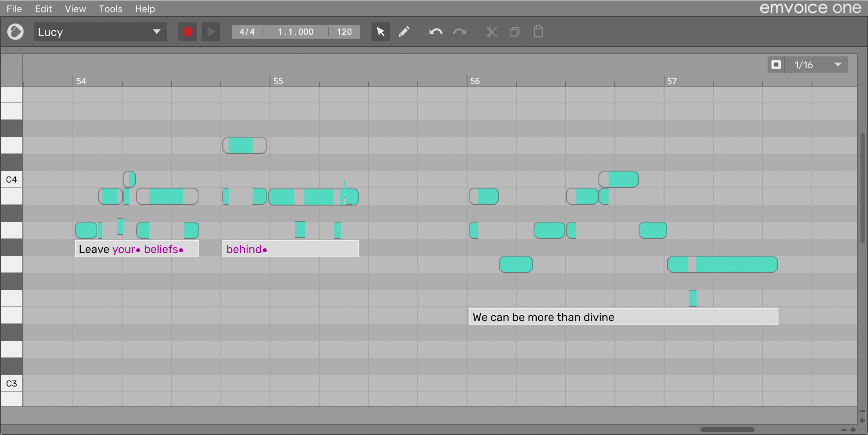Expand the Tools menu

coord(110,8)
